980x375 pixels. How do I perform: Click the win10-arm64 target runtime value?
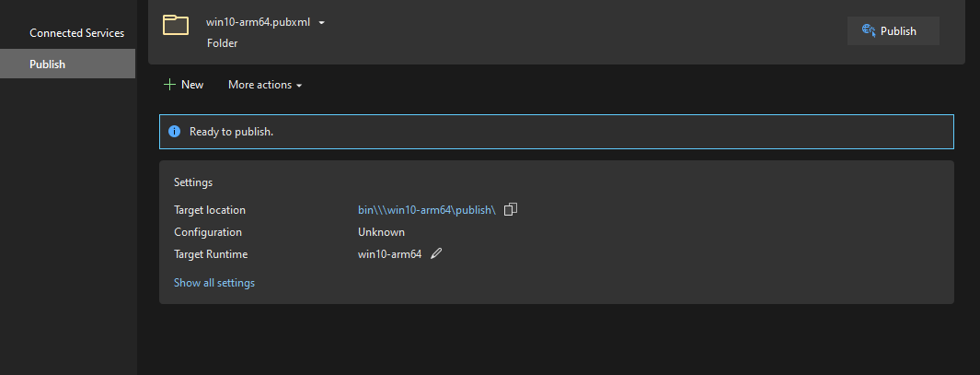[389, 254]
